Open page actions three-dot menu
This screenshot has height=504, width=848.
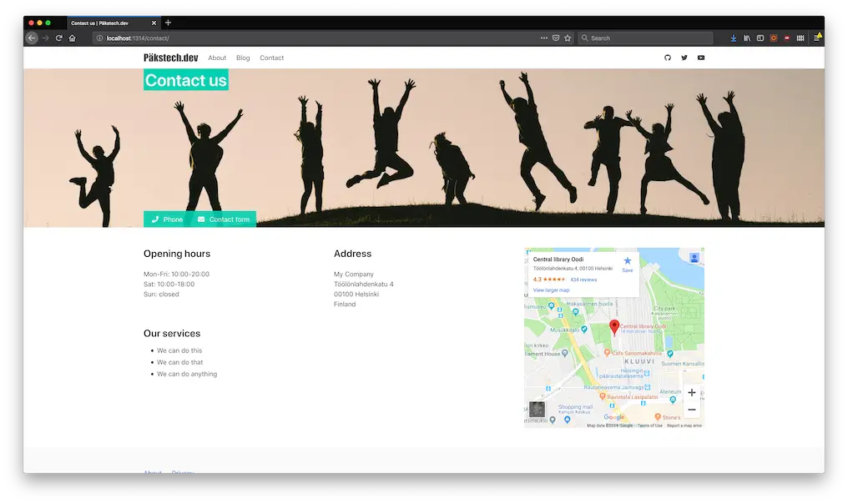tap(544, 38)
